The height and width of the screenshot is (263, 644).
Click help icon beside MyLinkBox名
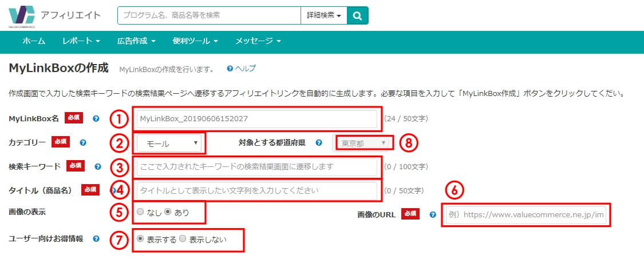point(96,118)
